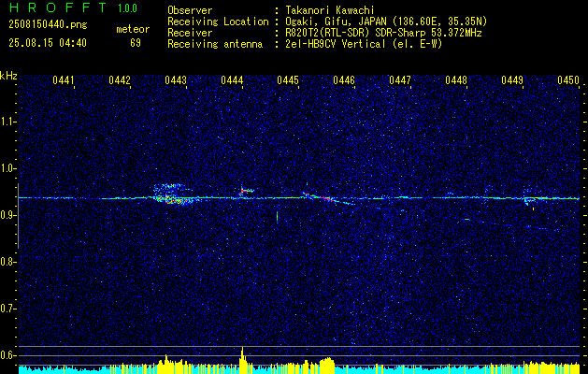This screenshot has height=374, width=588.
Task: Click time axis marker 0448
Action: (x=456, y=80)
